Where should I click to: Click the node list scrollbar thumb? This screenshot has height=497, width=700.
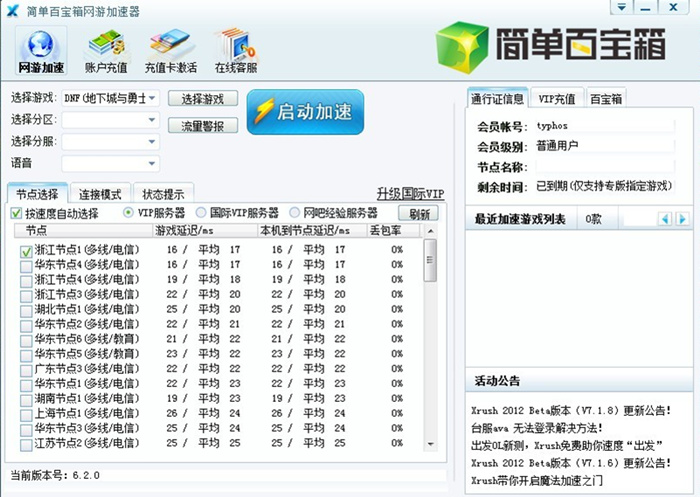[x=430, y=260]
